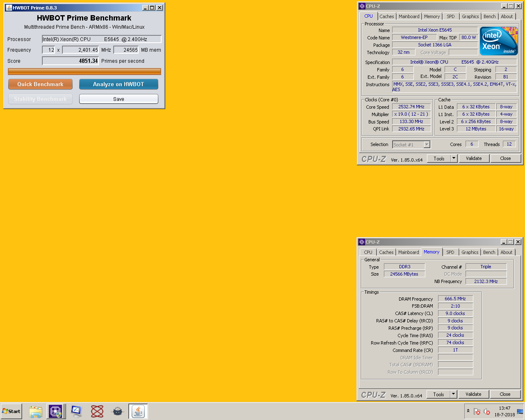Click Validate in bottom CPU-Z window
The width and height of the screenshot is (525, 420).
(x=473, y=394)
